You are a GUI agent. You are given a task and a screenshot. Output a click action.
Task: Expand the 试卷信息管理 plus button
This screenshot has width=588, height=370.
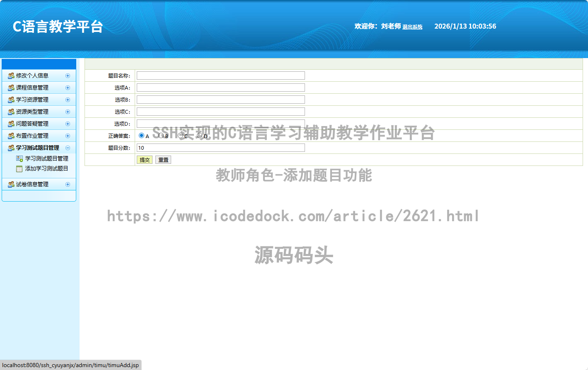68,184
